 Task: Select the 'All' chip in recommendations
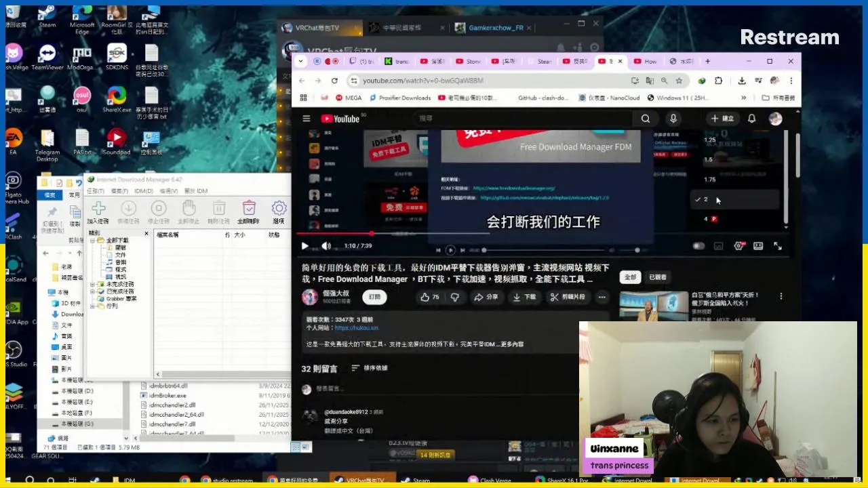coord(630,277)
